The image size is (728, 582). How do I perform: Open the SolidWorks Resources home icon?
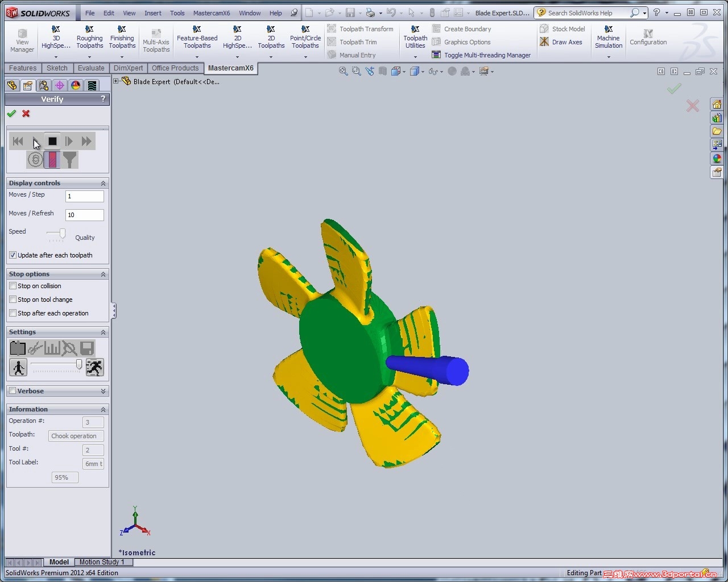[717, 105]
